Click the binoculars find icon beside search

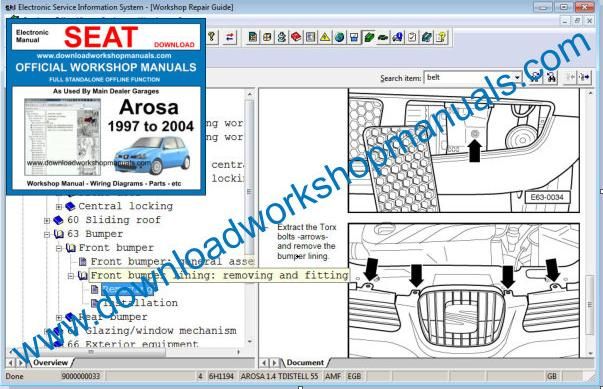click(551, 78)
